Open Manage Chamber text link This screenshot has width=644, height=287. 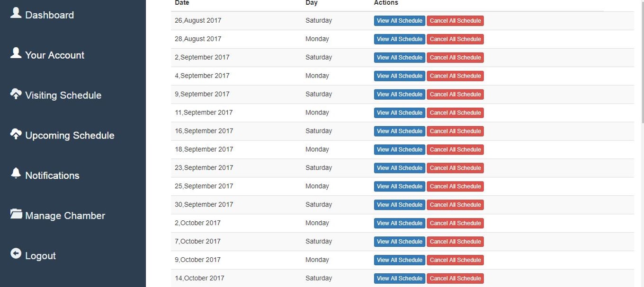click(x=65, y=216)
